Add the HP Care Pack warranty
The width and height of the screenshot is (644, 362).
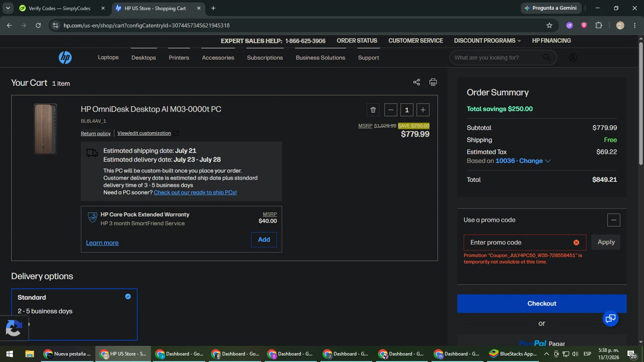coord(264,240)
